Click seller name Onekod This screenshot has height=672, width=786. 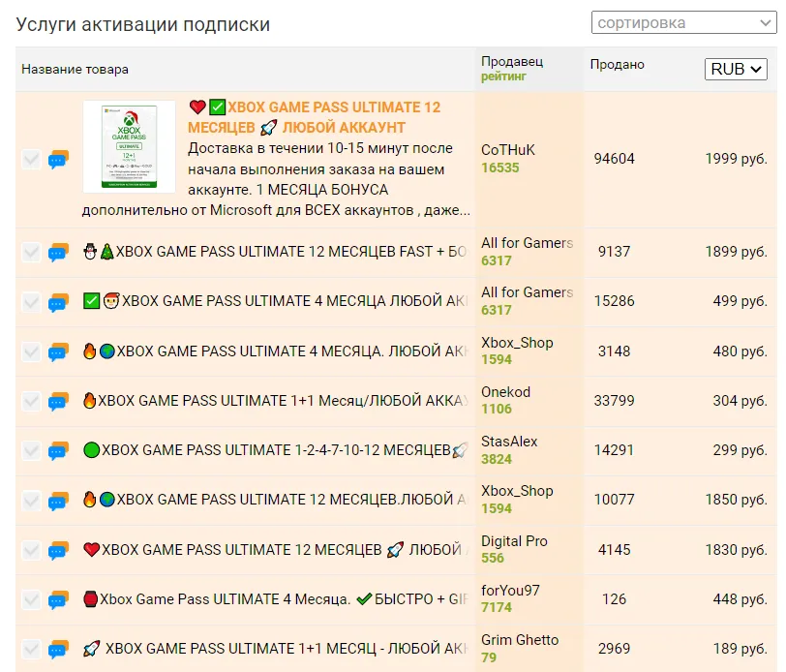pyautogui.click(x=505, y=391)
